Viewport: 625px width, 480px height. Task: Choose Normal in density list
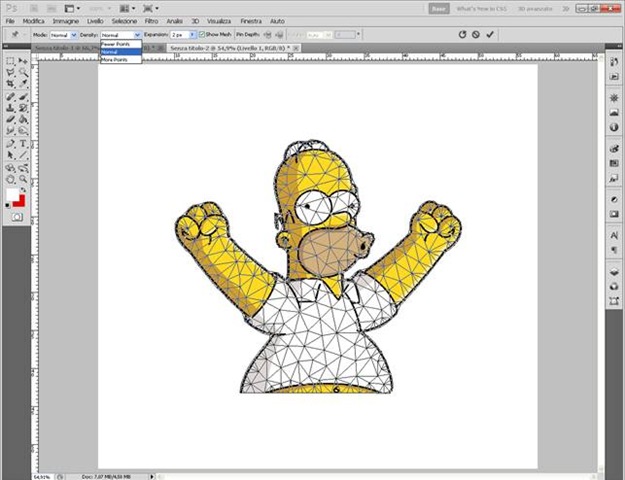121,52
